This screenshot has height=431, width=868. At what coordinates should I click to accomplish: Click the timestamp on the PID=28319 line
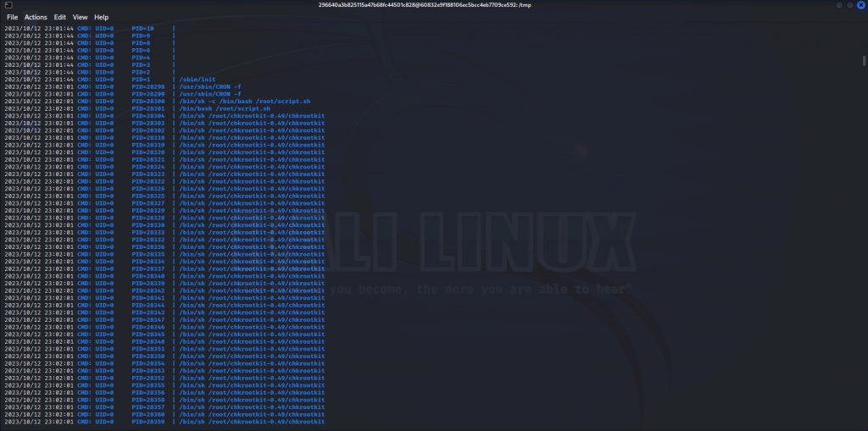(x=39, y=145)
